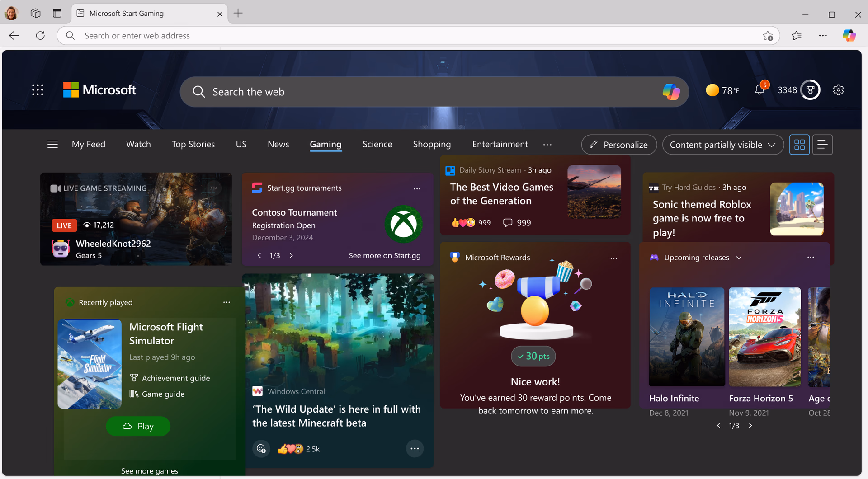Go to next Start.gg tournament
Viewport: 868px width, 479px height.
click(x=292, y=256)
